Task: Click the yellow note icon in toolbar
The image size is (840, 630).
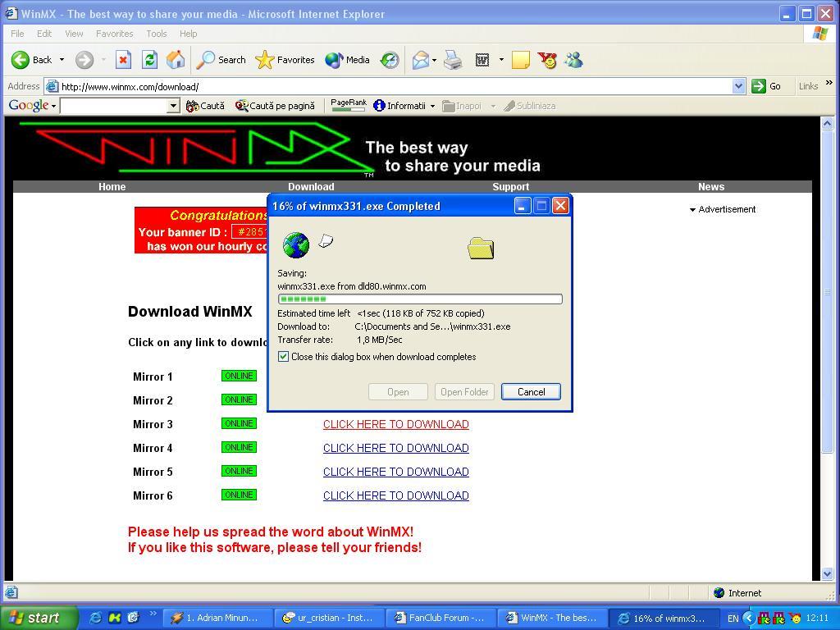Action: pos(521,59)
